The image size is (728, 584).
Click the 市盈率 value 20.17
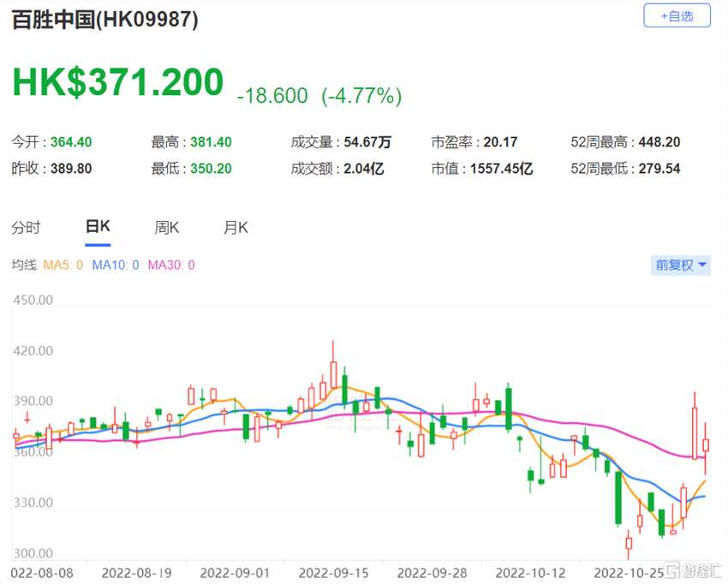(x=500, y=142)
